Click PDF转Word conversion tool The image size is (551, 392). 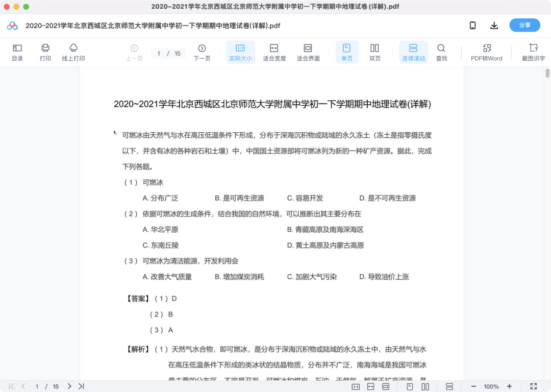(487, 53)
